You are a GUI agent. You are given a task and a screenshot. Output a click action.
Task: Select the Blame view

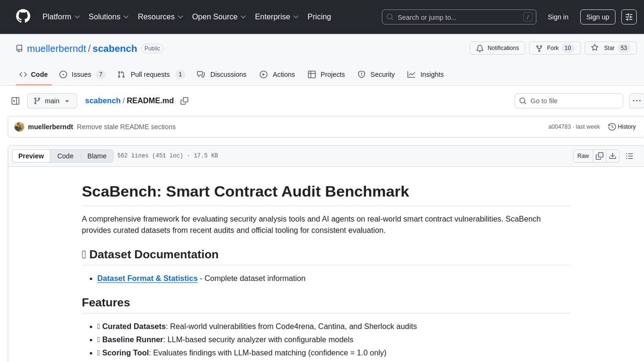(97, 156)
